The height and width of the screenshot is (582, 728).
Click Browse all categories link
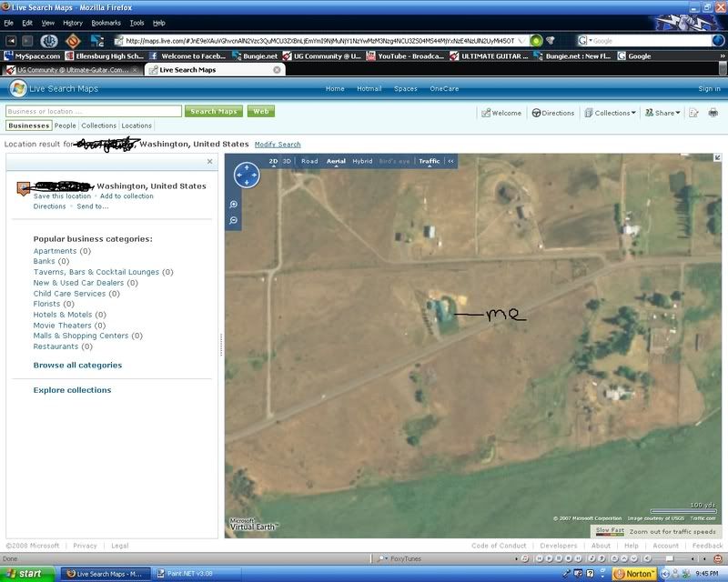click(x=77, y=366)
